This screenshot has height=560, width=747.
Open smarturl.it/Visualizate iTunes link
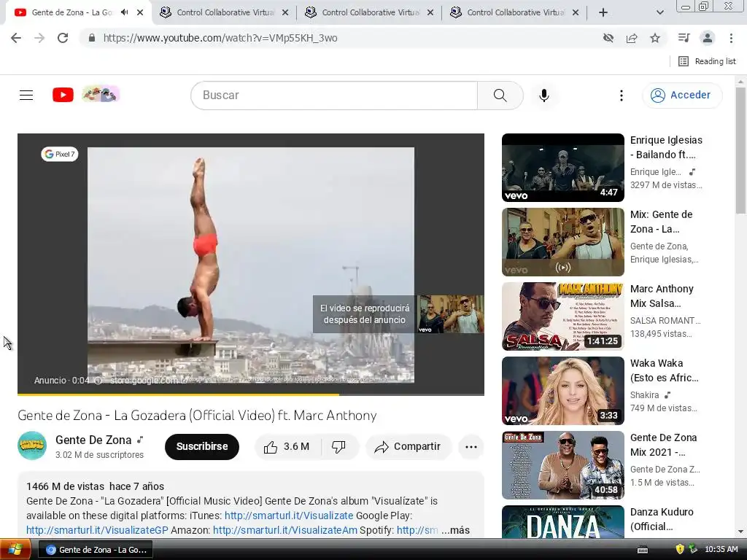289,516
